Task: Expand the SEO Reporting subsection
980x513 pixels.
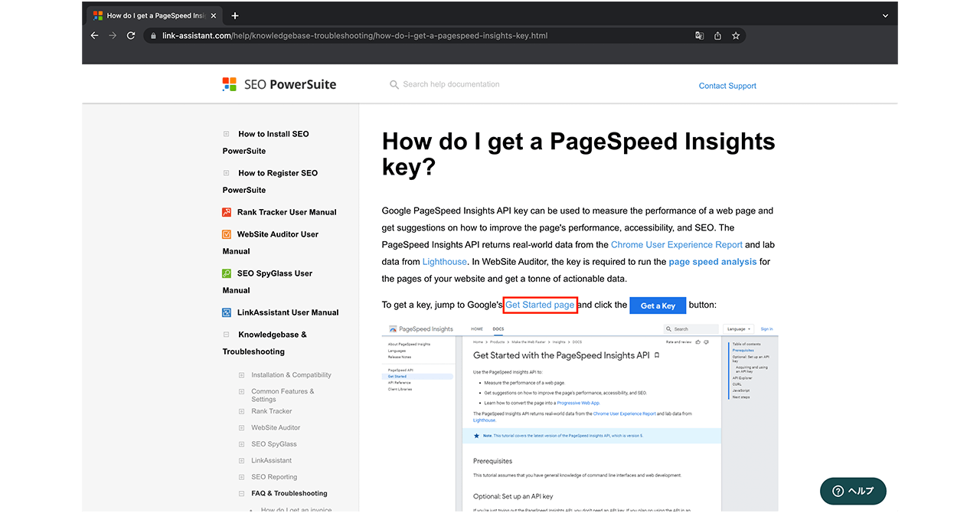Action: pos(241,477)
